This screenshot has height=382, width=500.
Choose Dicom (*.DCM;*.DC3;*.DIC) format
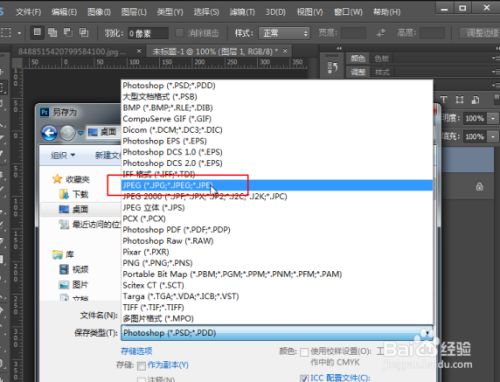coord(277,130)
